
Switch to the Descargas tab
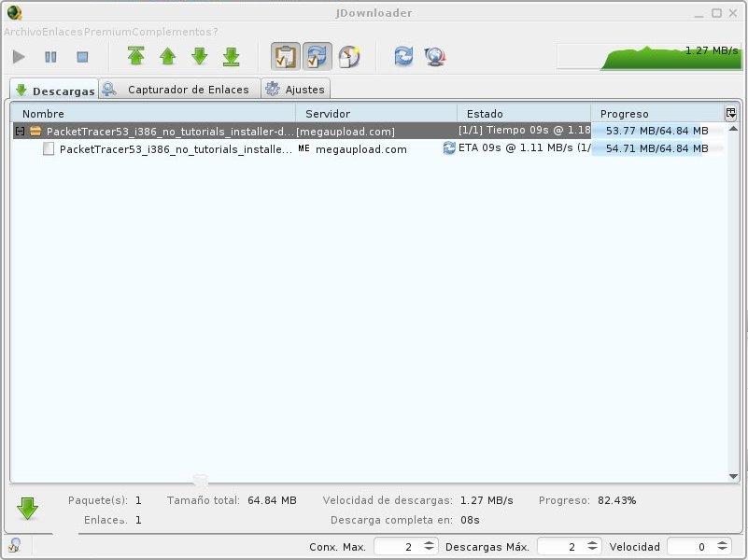[x=55, y=90]
